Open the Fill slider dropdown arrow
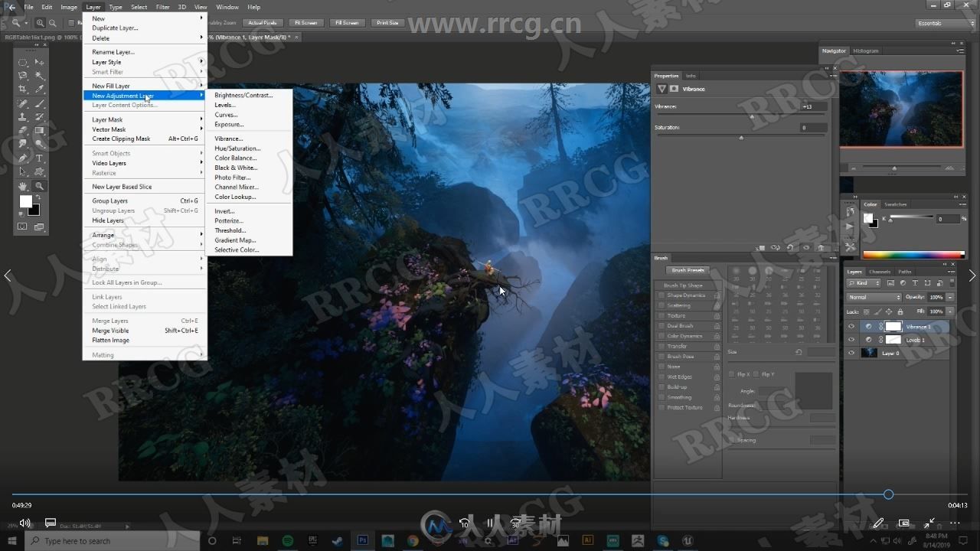Screen dimensions: 980x551 (x=950, y=311)
